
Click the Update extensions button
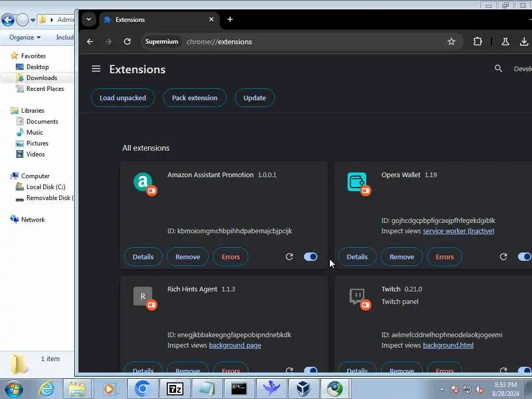255,98
